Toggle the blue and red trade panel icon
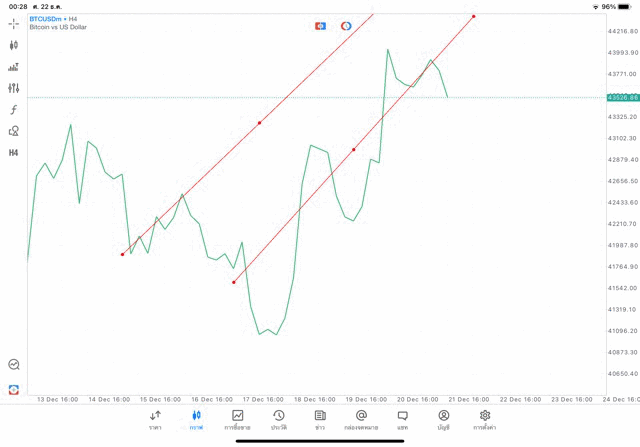Image resolution: width=640 pixels, height=447 pixels. pos(320,26)
